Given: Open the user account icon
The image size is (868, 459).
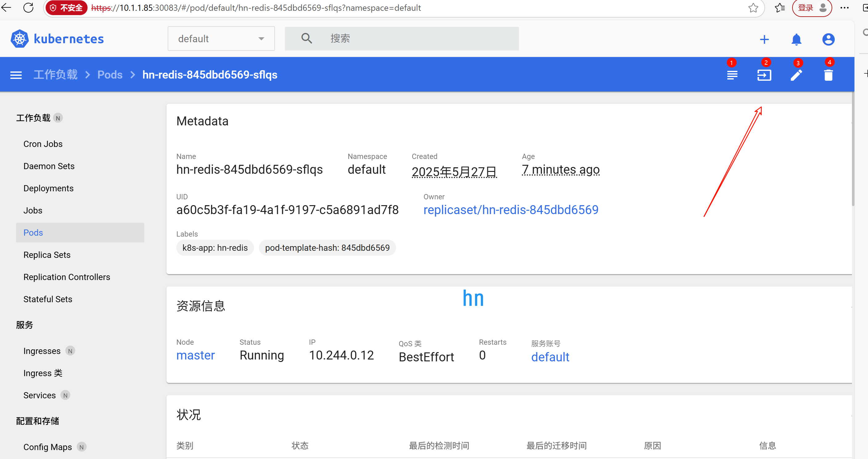Looking at the screenshot, I should (x=828, y=39).
